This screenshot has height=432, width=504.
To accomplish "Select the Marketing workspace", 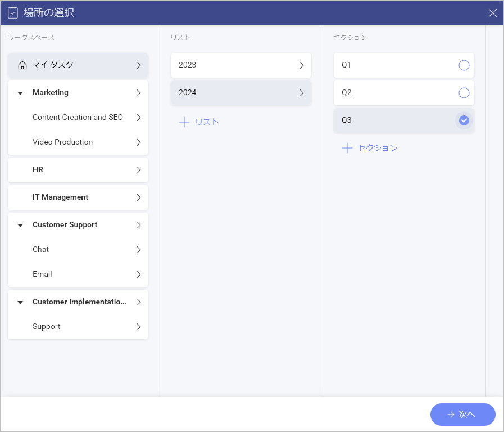I will [78, 93].
